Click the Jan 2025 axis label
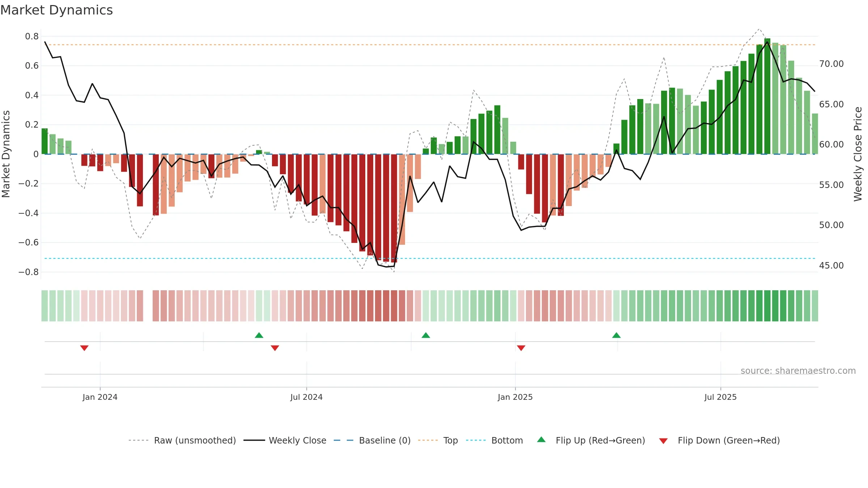Image resolution: width=868 pixels, height=488 pixels. [515, 397]
